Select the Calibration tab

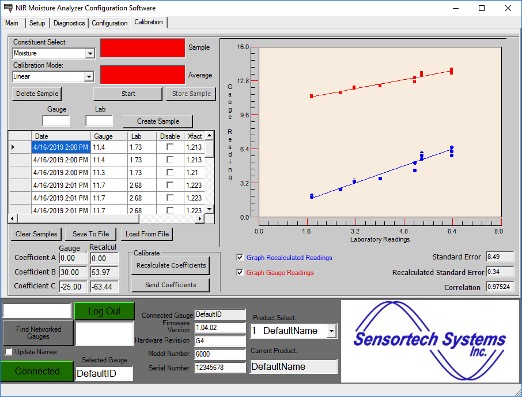[149, 22]
